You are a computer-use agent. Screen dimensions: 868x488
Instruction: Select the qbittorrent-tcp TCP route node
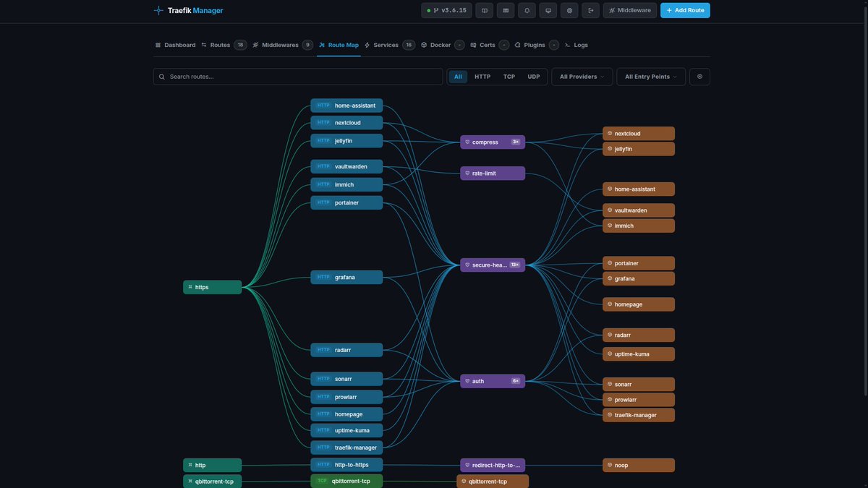[346, 481]
